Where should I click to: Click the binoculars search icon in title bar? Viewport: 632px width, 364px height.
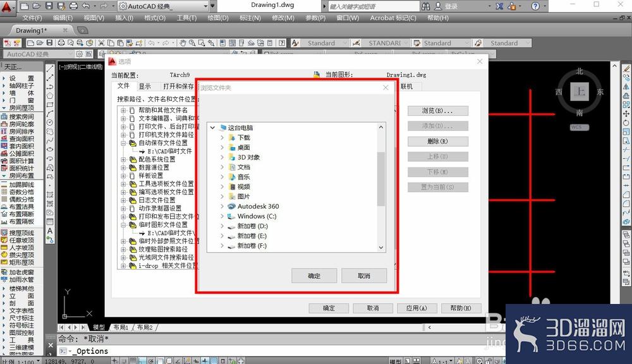(x=425, y=6)
